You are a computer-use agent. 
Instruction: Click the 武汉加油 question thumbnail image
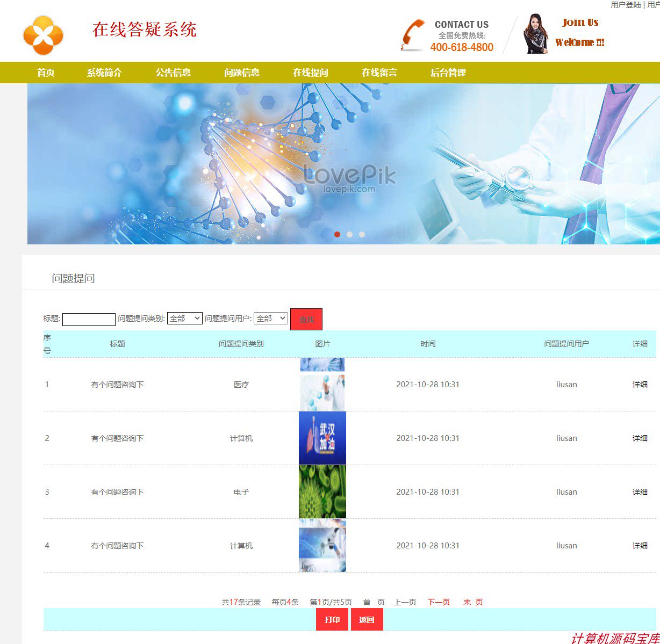322,438
